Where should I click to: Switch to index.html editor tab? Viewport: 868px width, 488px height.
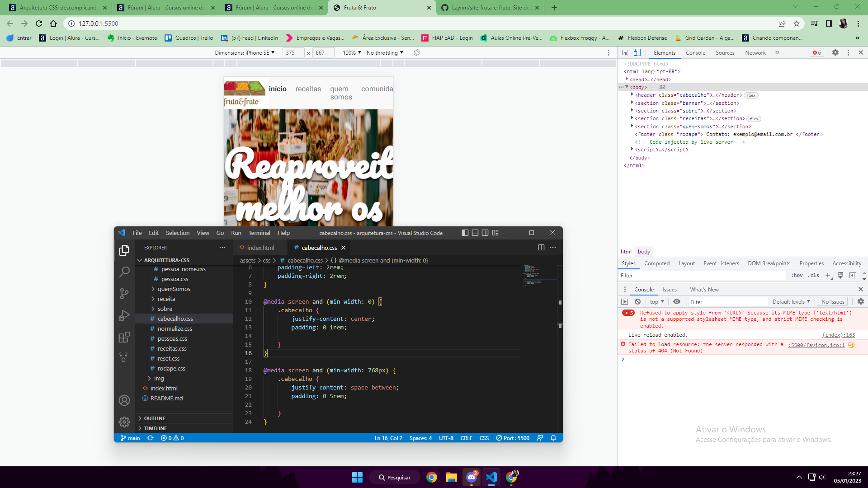pyautogui.click(x=260, y=248)
